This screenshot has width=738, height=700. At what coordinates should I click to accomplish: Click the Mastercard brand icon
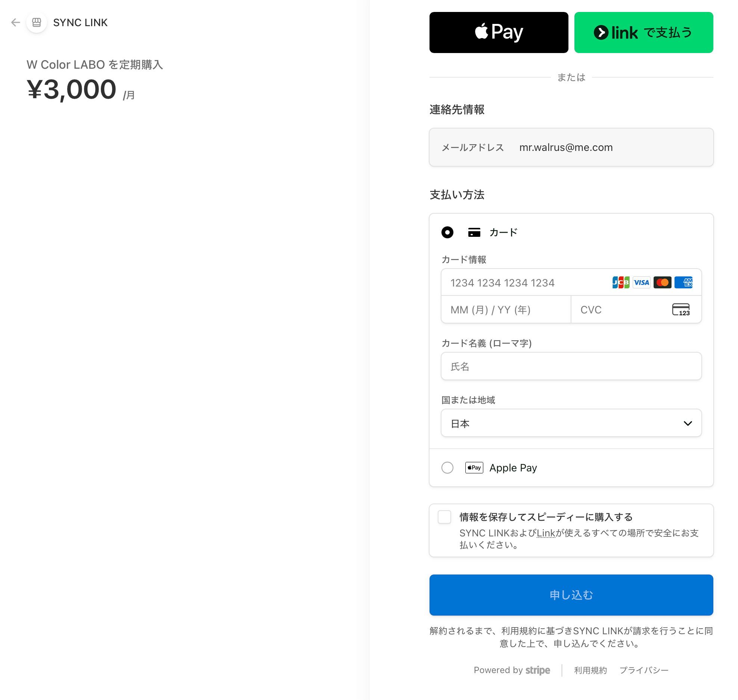point(663,282)
